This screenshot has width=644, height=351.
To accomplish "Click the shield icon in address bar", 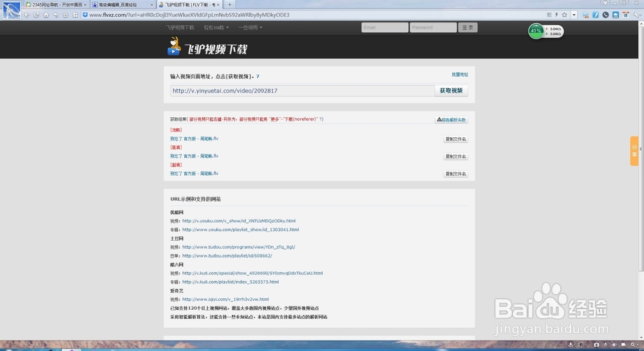I will point(85,15).
